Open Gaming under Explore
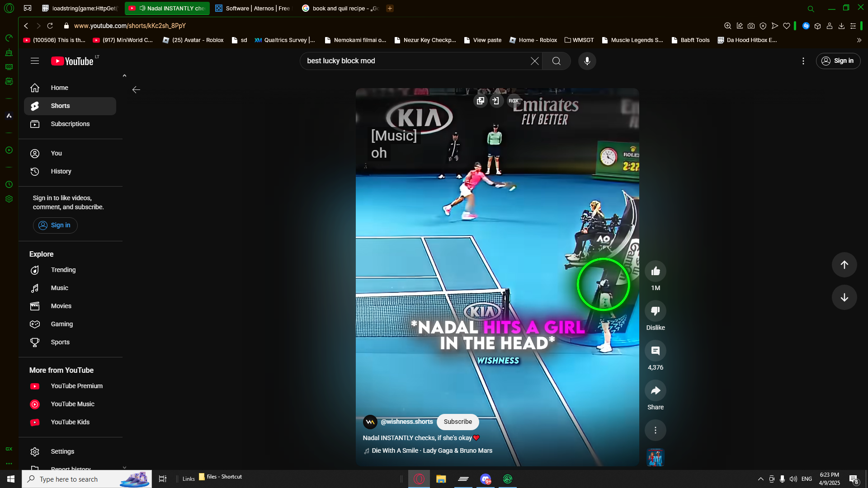 70,324
